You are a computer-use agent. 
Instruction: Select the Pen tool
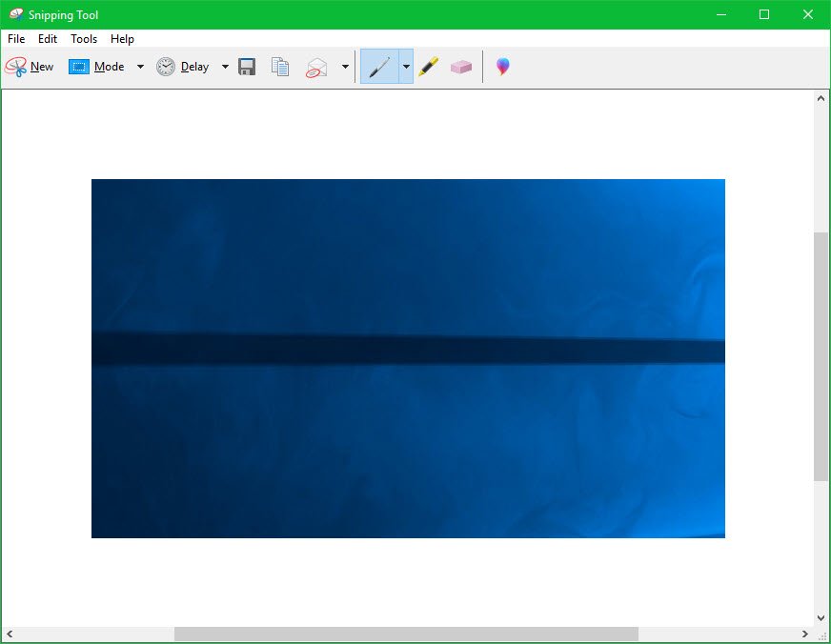pyautogui.click(x=379, y=67)
